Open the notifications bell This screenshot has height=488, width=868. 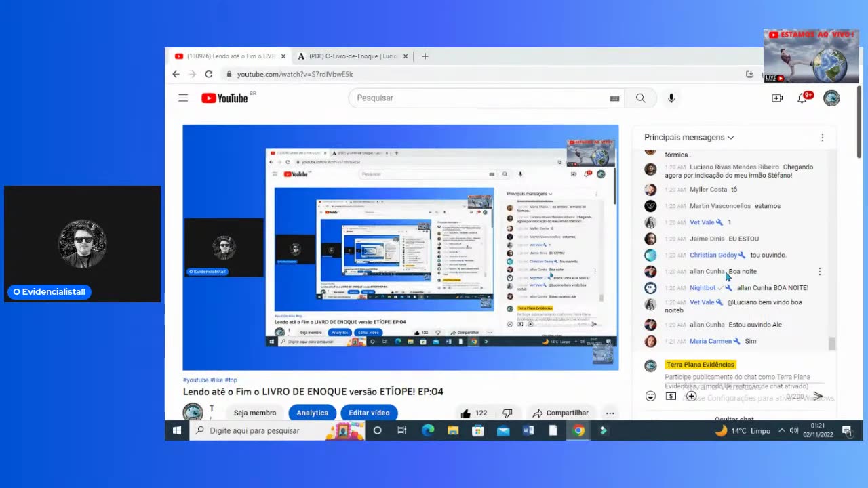click(x=803, y=98)
